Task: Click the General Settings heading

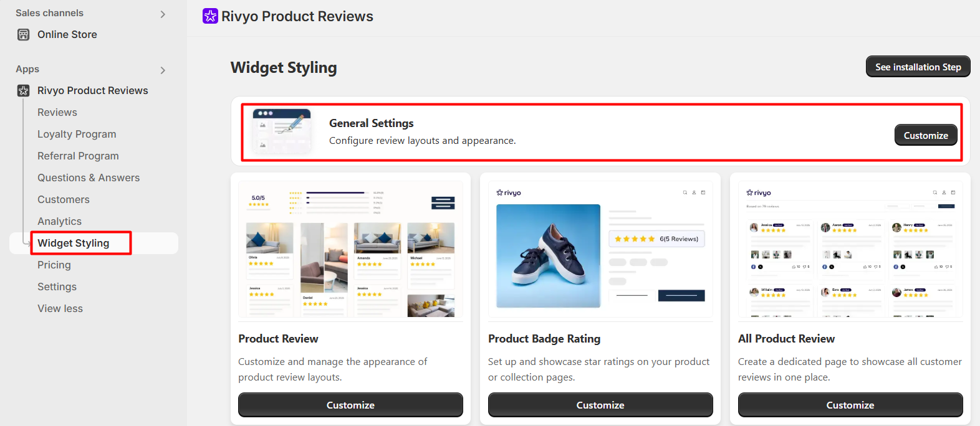Action: pos(372,123)
